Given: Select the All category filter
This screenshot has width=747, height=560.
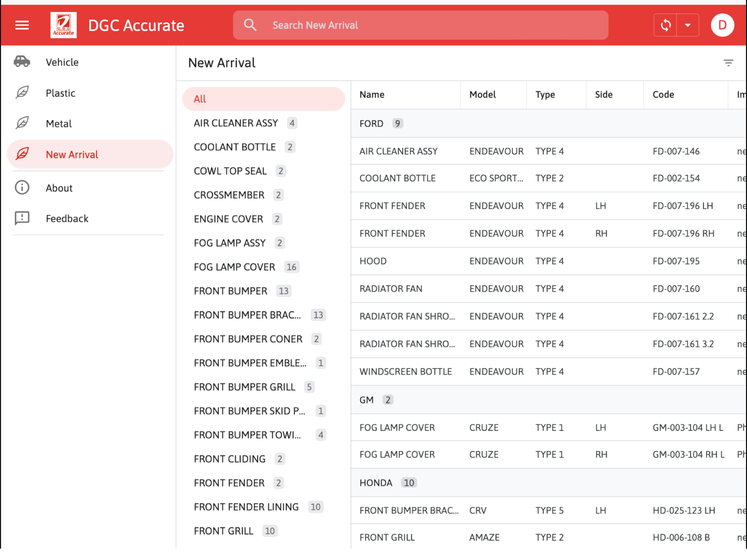Looking at the screenshot, I should pyautogui.click(x=263, y=99).
